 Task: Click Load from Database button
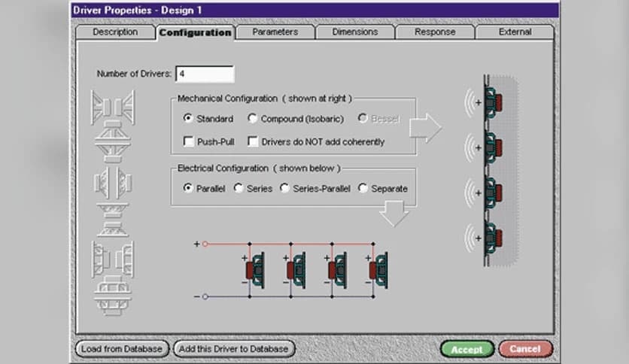coord(122,349)
